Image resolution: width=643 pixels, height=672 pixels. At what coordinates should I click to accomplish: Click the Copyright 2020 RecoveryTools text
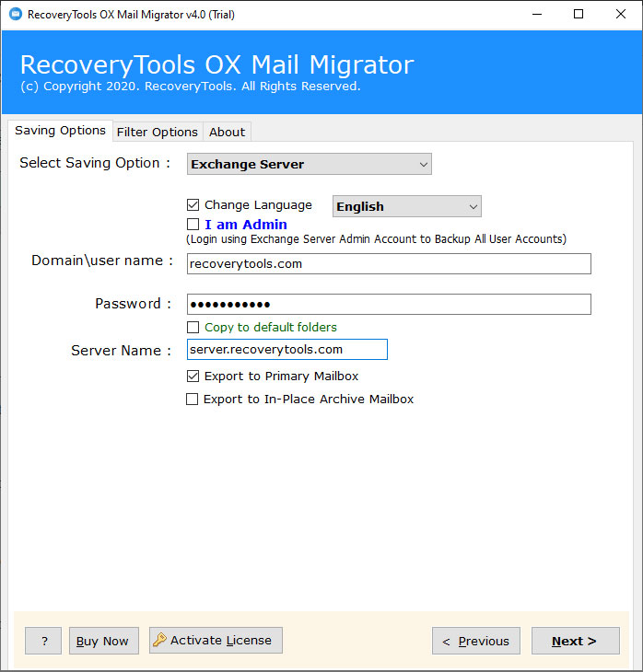tap(191, 87)
